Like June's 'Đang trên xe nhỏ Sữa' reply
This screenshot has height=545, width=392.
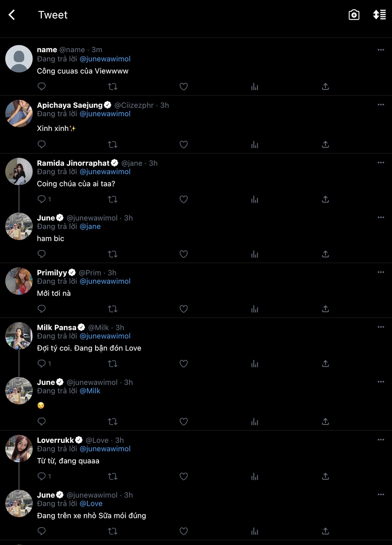(x=184, y=531)
